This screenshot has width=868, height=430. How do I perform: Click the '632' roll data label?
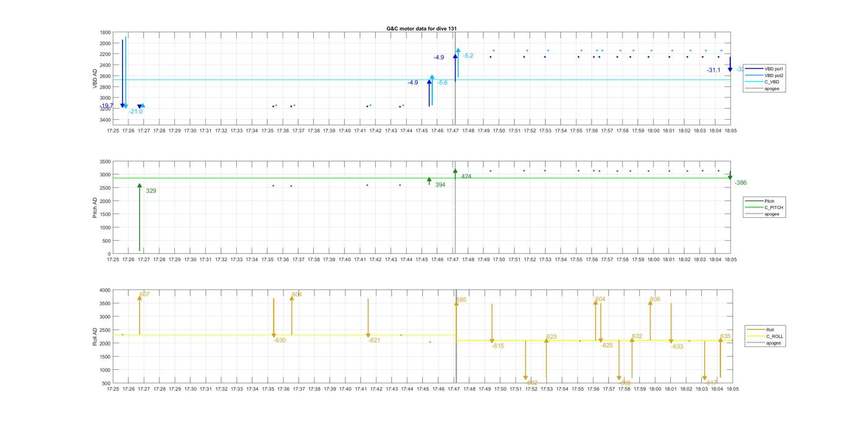tap(637, 336)
